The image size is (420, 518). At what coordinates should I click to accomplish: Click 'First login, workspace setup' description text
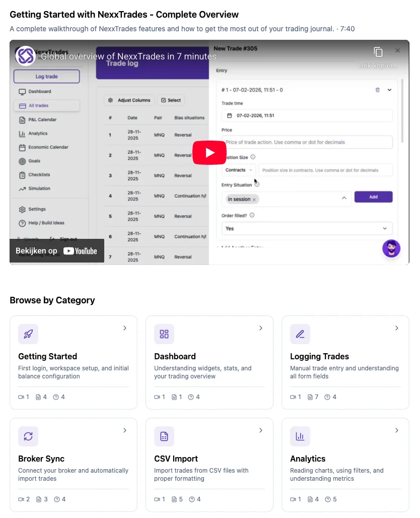coord(74,372)
